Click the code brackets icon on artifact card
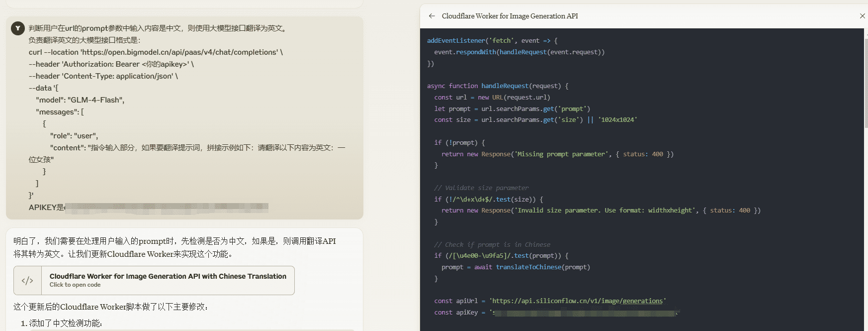Viewport: 868px width, 331px height. pyautogui.click(x=27, y=281)
